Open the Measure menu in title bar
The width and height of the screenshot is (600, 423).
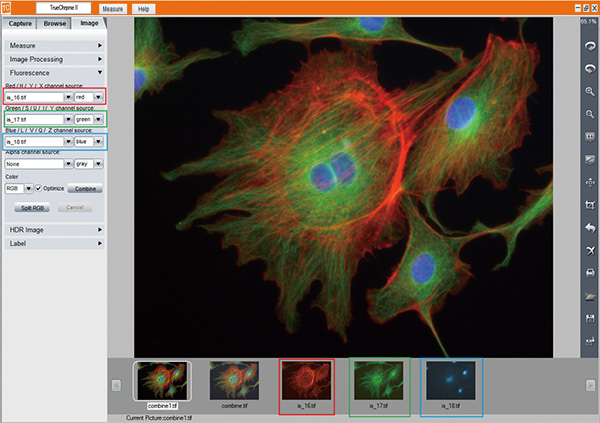click(x=113, y=8)
